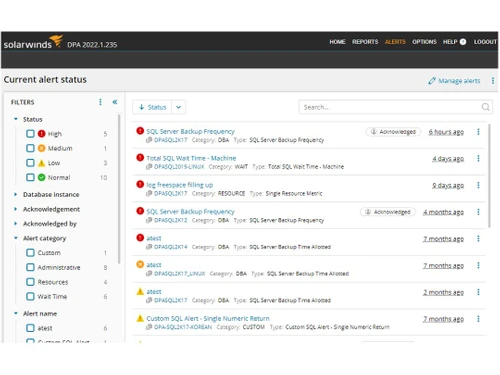Image resolution: width=500 pixels, height=375 pixels.
Task: Click the Status sort button
Action: (152, 107)
